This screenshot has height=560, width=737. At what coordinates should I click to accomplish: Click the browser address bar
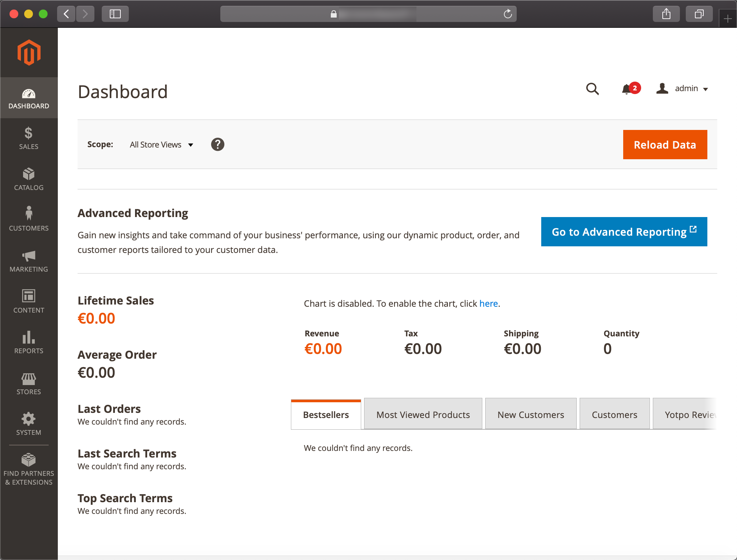coord(368,14)
